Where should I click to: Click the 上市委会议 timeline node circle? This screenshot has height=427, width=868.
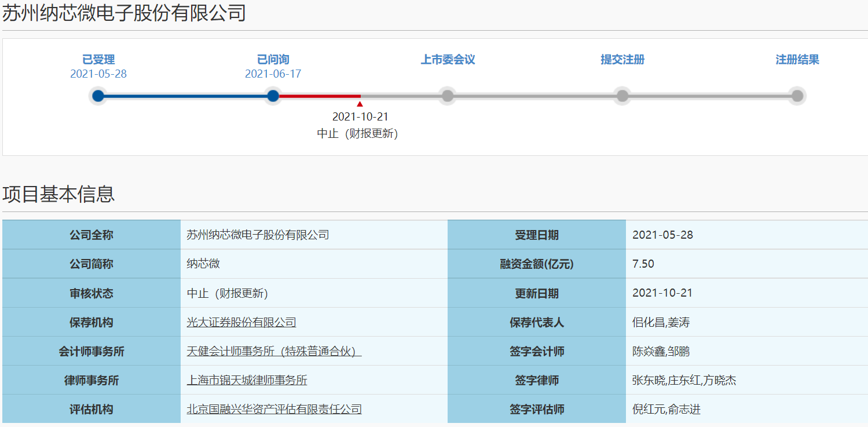click(448, 96)
